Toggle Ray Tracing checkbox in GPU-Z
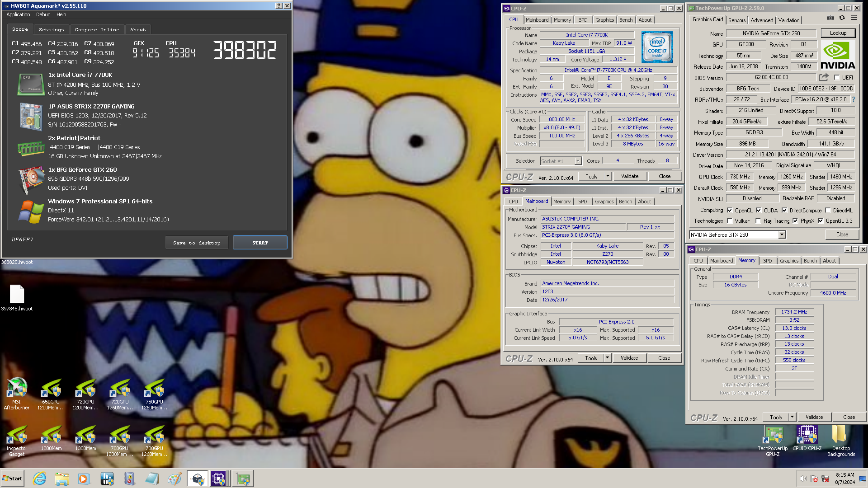Image resolution: width=868 pixels, height=488 pixels. 758,221
